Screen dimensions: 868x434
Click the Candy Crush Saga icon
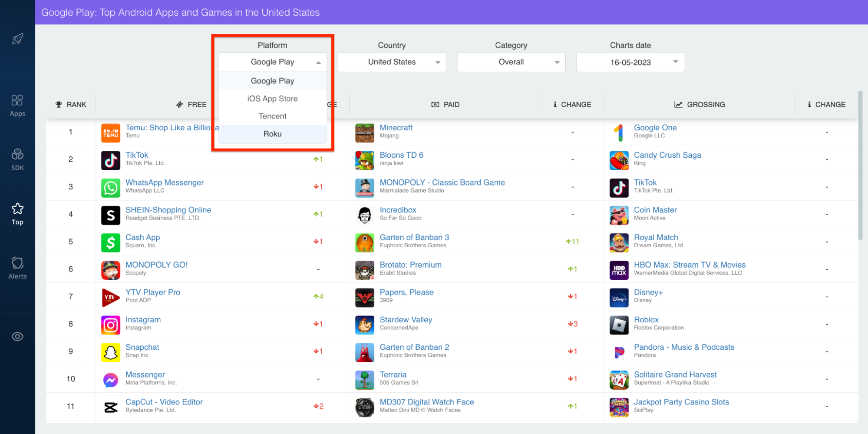pyautogui.click(x=619, y=160)
